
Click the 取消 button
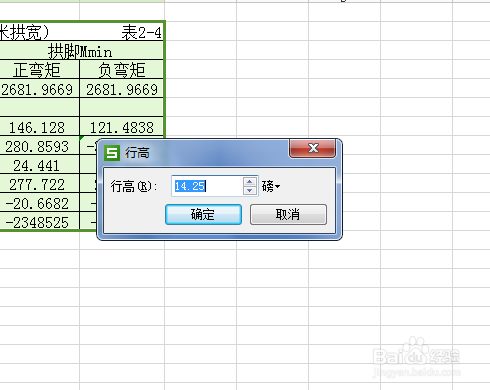pyautogui.click(x=288, y=214)
